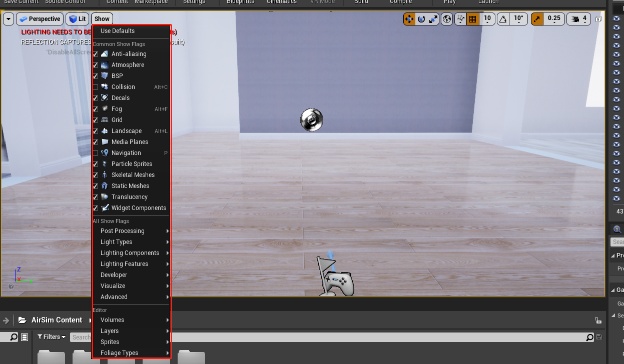Select the translate gizmo tool
The width and height of the screenshot is (624, 364).
coord(409,19)
